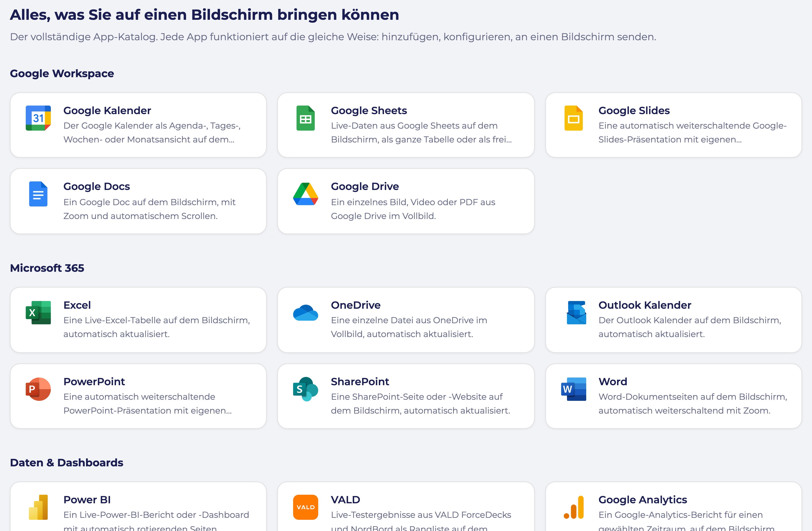812x531 pixels.
Task: Click the Google Analytics bar chart icon
Action: (573, 507)
